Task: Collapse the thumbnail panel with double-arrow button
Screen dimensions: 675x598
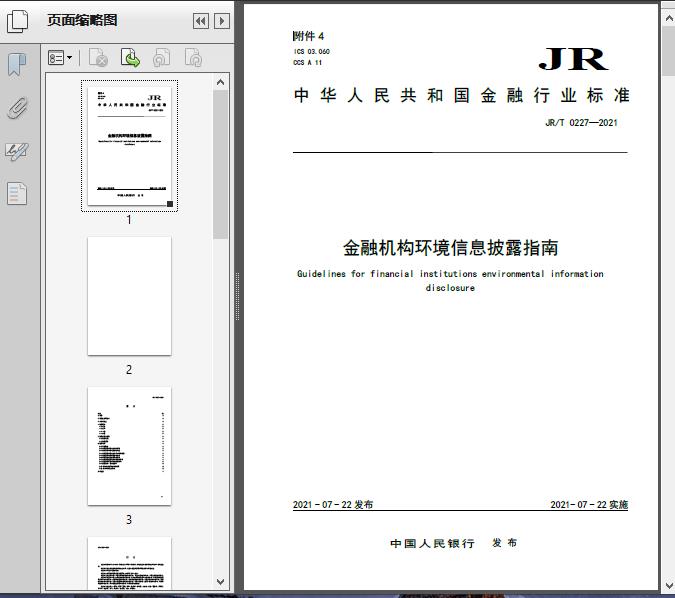Action: (x=201, y=21)
